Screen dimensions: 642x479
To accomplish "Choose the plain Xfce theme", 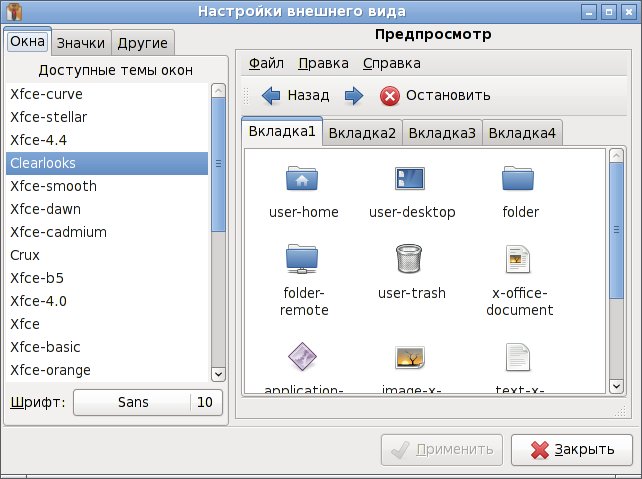I will (x=107, y=324).
